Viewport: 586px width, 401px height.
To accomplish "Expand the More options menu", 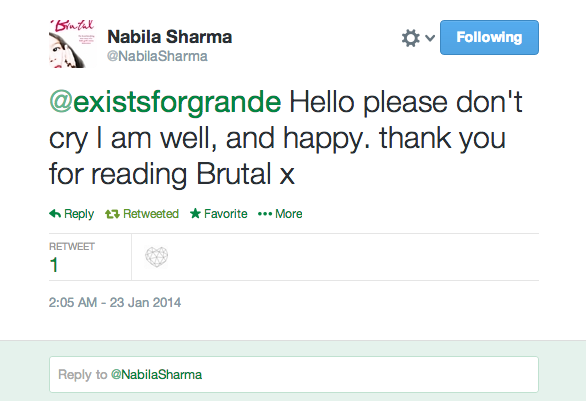I will pos(289,214).
